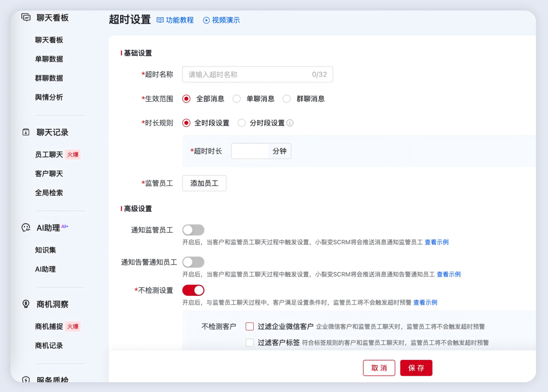Image resolution: width=548 pixels, height=392 pixels.
Task: Disable the 不检测设置 switch
Action: click(x=193, y=290)
